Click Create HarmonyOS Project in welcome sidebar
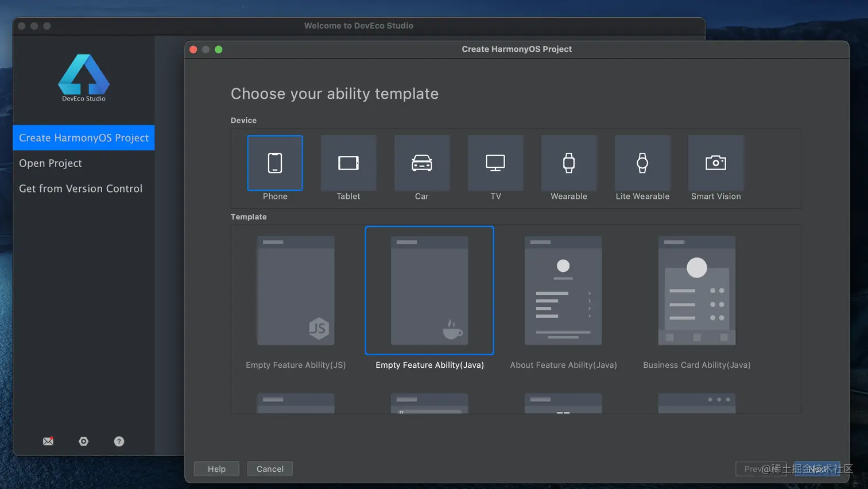The height and width of the screenshot is (489, 868). coord(84,138)
